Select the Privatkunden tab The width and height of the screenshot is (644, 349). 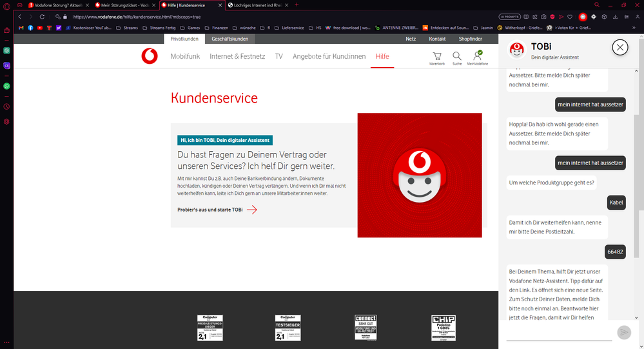184,39
